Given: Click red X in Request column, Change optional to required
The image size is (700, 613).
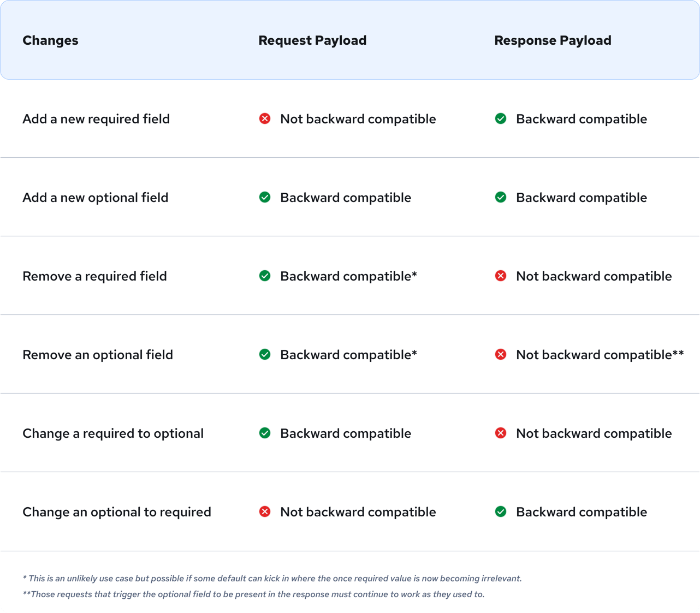Looking at the screenshot, I should pyautogui.click(x=265, y=511).
